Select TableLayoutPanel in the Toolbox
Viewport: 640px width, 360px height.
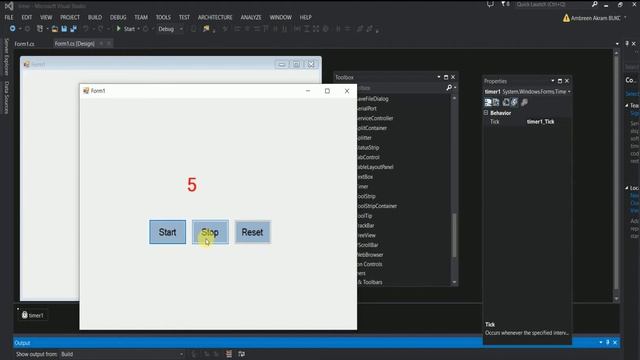(x=375, y=167)
